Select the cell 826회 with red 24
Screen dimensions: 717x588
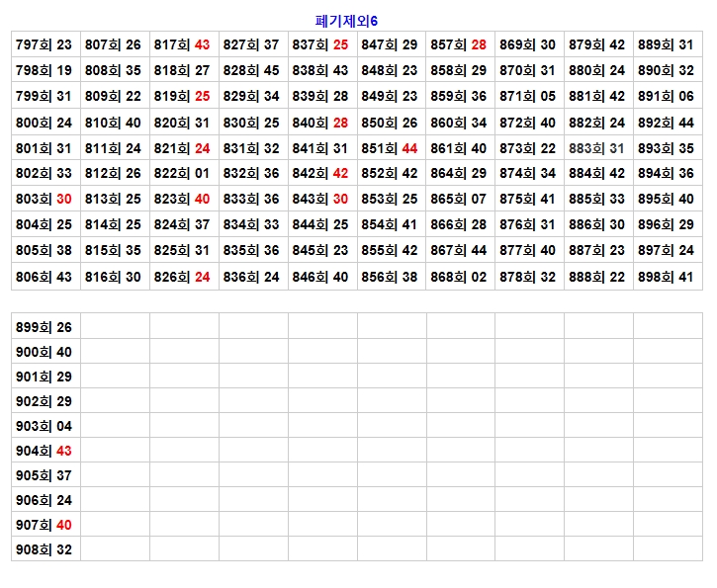point(184,278)
